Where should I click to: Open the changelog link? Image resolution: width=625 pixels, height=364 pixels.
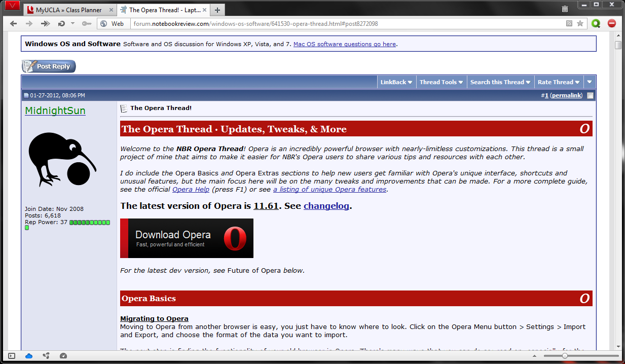point(326,206)
